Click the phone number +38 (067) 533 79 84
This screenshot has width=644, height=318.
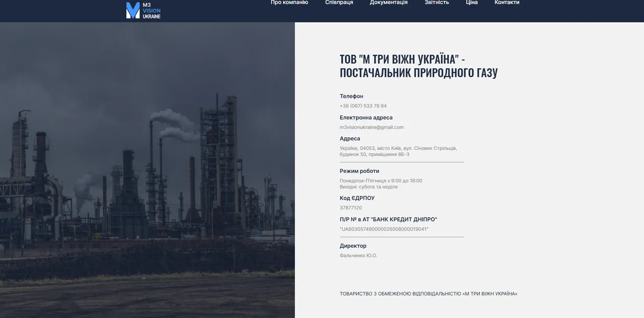363,106
